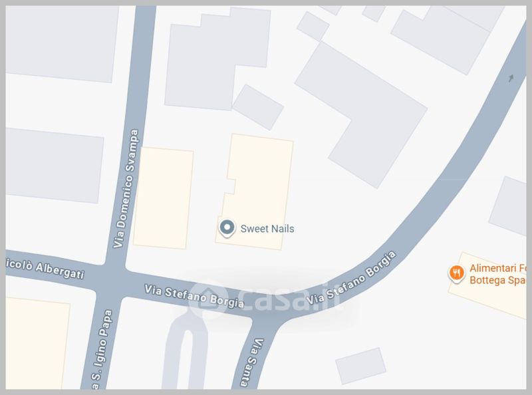Open the Sweet Nails place label
The width and height of the screenshot is (532, 395).
point(267,229)
